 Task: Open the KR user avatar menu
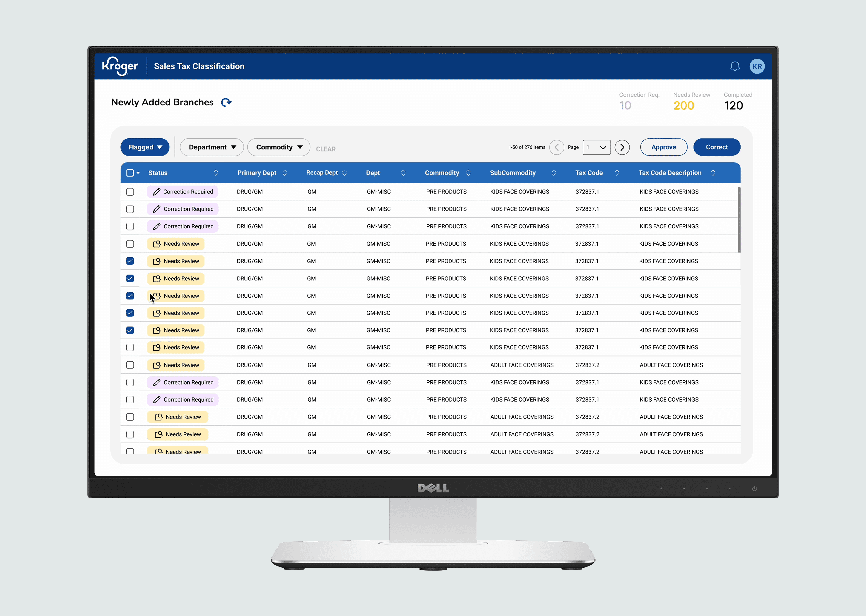click(x=757, y=66)
